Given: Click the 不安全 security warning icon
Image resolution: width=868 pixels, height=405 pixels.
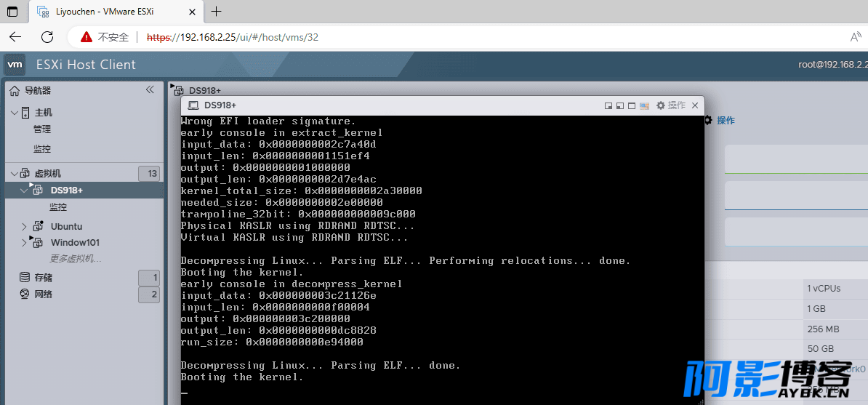Looking at the screenshot, I should coord(87,37).
